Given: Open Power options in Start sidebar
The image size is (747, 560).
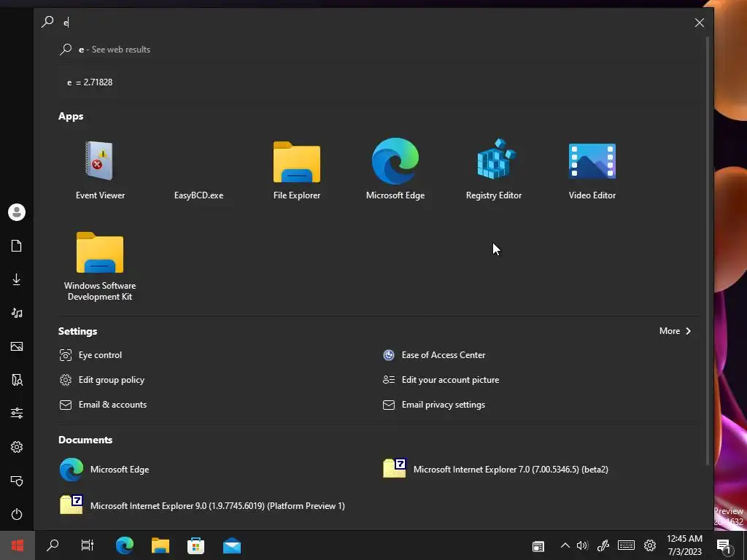Looking at the screenshot, I should 17,514.
